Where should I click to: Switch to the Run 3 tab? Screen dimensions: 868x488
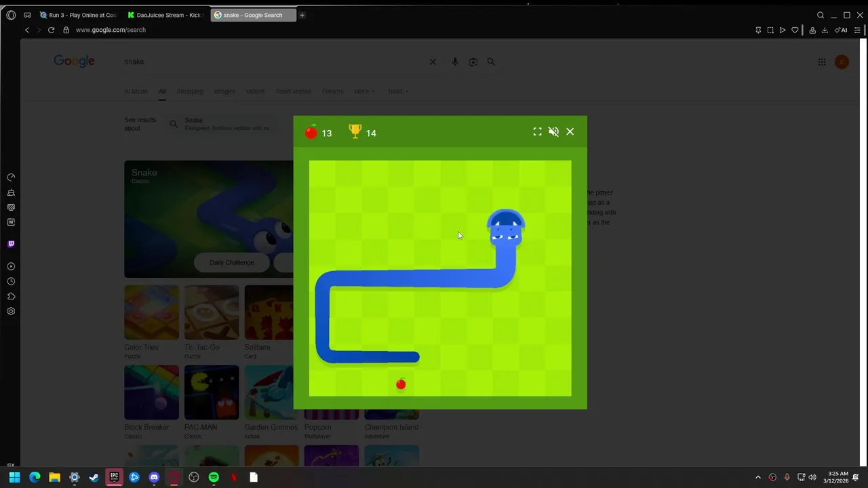(x=79, y=15)
